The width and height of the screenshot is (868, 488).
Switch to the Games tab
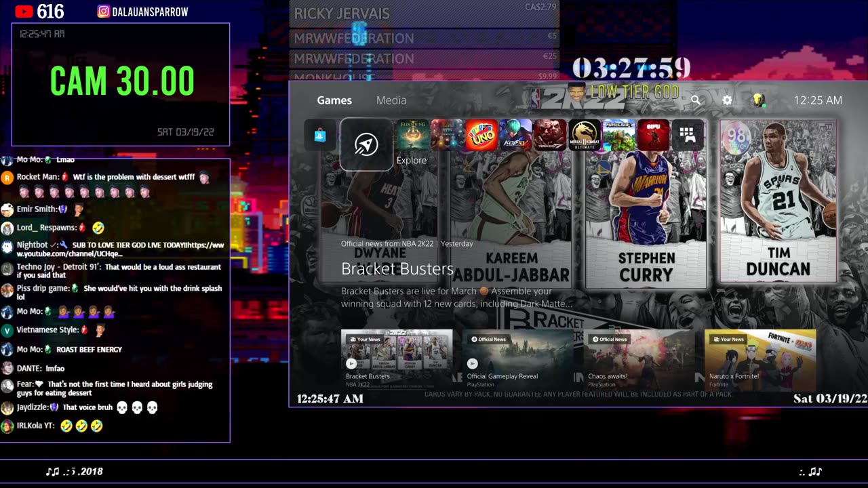pyautogui.click(x=334, y=100)
